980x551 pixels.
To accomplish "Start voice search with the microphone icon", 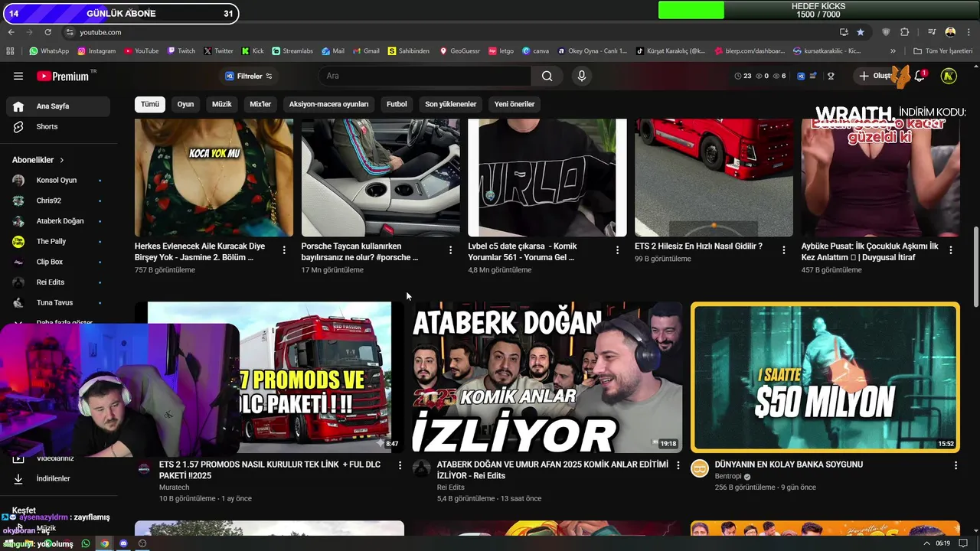I will pos(582,76).
